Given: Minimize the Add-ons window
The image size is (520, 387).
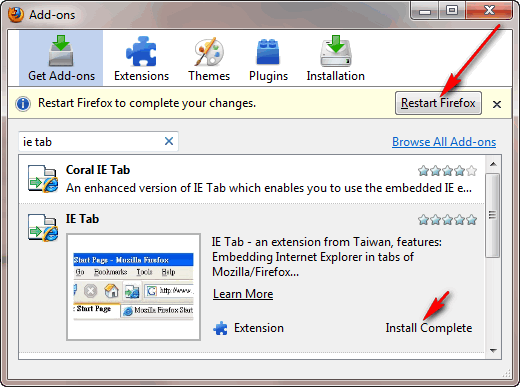Looking at the screenshot, I should (425, 11).
